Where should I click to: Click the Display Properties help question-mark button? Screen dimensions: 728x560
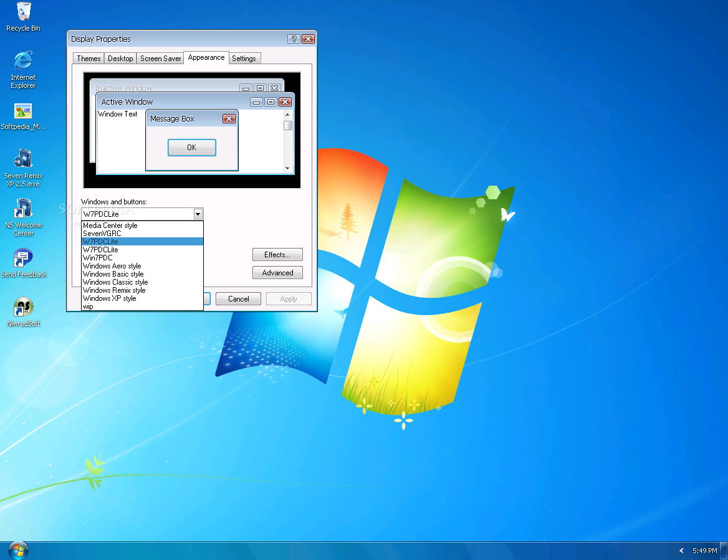pos(294,39)
